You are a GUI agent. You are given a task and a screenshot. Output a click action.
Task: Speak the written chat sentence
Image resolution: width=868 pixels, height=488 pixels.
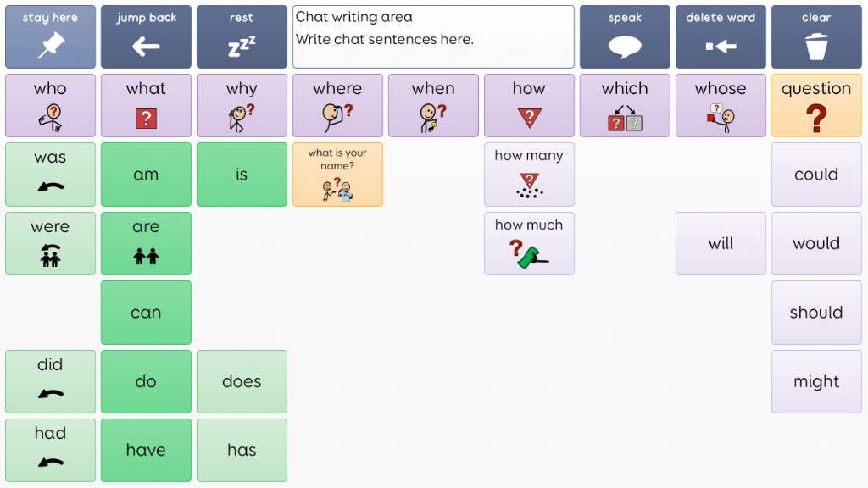point(625,36)
